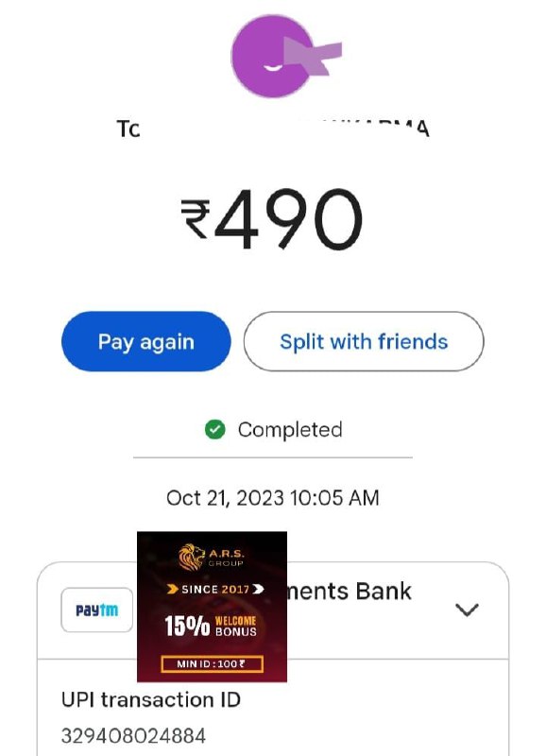This screenshot has width=546, height=756.
Task: Select the Oct 21, 2023 10:05 AM timestamp
Action: click(273, 498)
